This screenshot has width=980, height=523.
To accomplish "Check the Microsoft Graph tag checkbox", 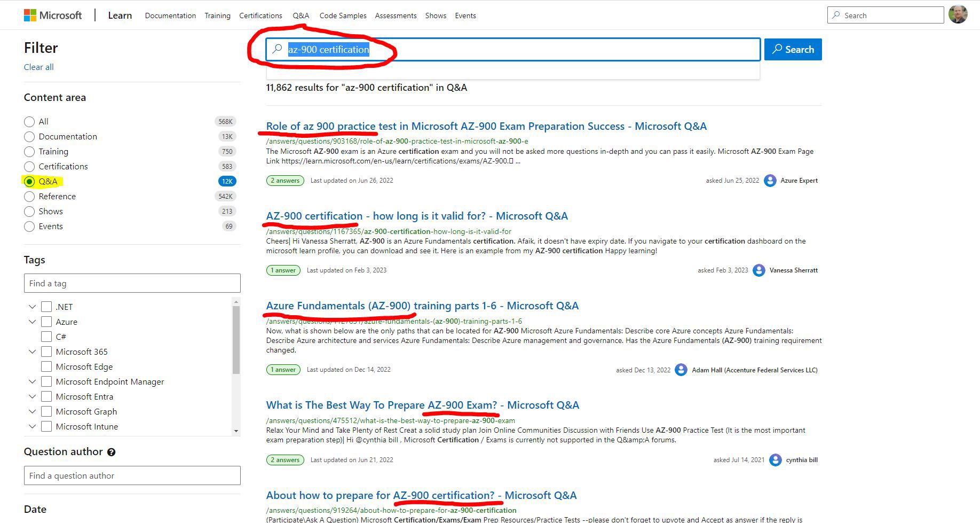I will point(46,411).
